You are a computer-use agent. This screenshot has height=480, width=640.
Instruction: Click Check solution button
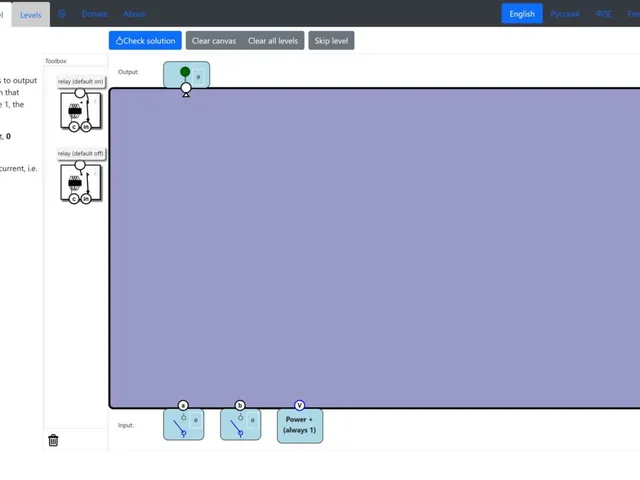pos(145,40)
